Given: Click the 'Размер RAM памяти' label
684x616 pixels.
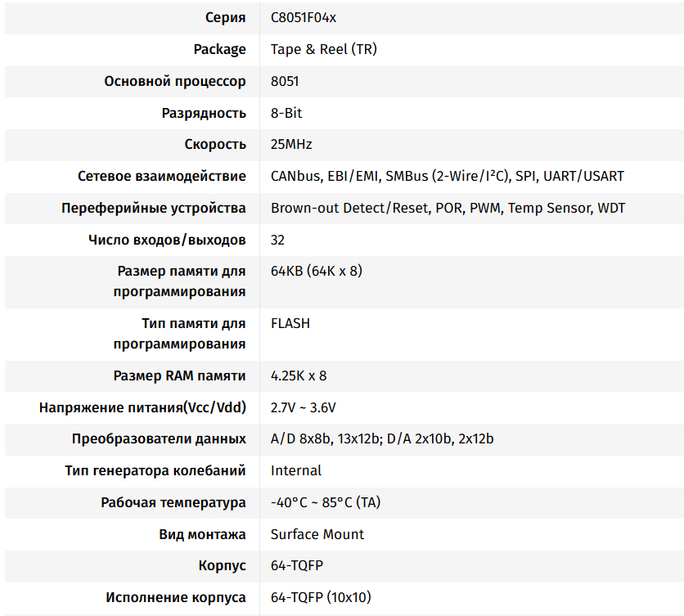Looking at the screenshot, I should click(x=179, y=375).
